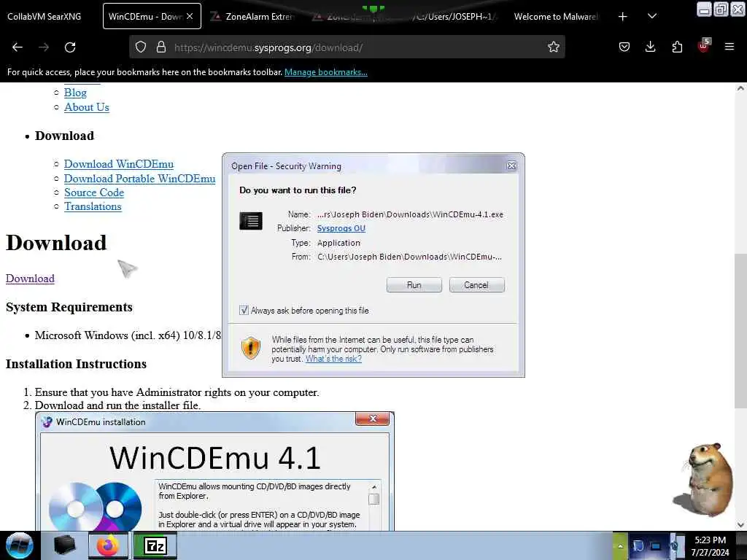The image size is (747, 560).
Task: Switch to ZoneAlarm Extreme tab
Action: coord(253,17)
